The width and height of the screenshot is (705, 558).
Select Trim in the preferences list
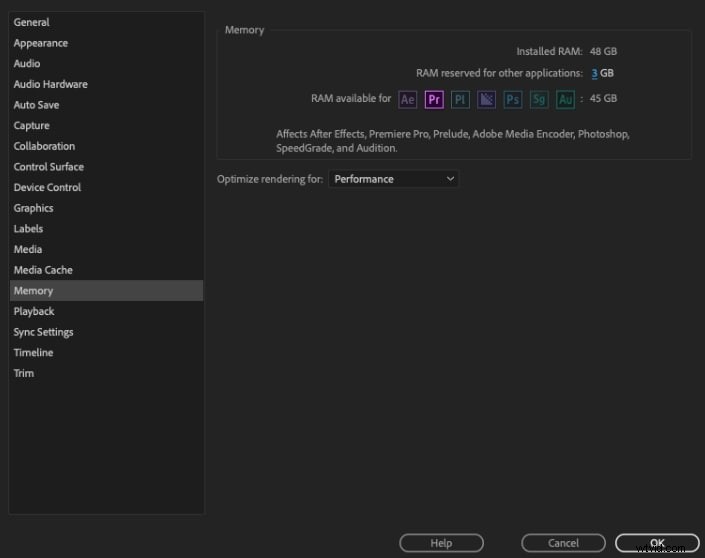(106, 373)
